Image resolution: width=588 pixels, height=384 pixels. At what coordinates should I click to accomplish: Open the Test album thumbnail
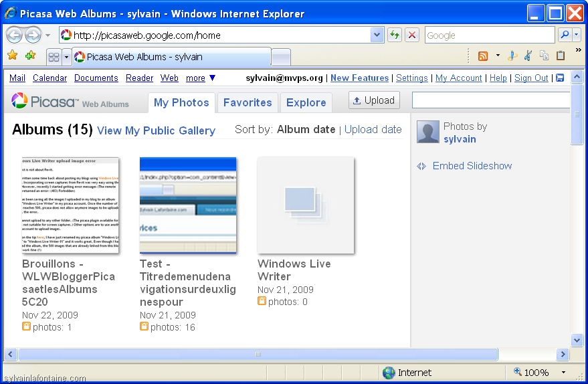coord(188,205)
